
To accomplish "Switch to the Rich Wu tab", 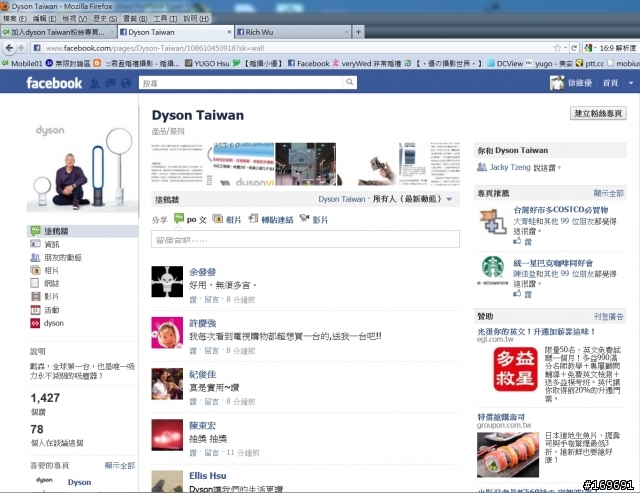I will click(291, 32).
